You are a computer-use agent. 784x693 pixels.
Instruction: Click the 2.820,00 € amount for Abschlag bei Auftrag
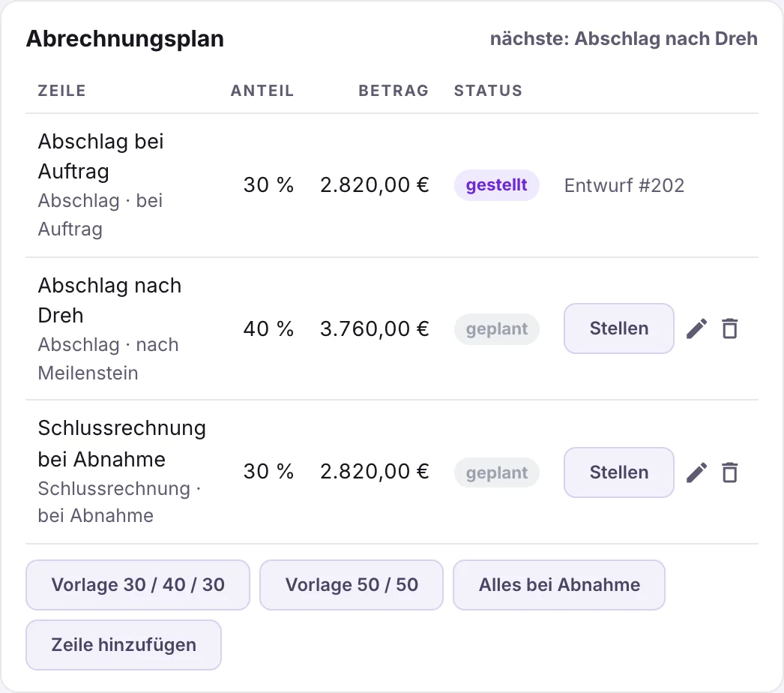(375, 185)
